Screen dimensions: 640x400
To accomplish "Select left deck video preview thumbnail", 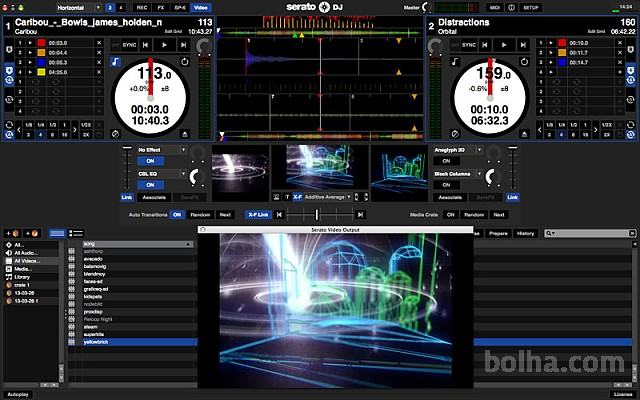I will point(240,173).
